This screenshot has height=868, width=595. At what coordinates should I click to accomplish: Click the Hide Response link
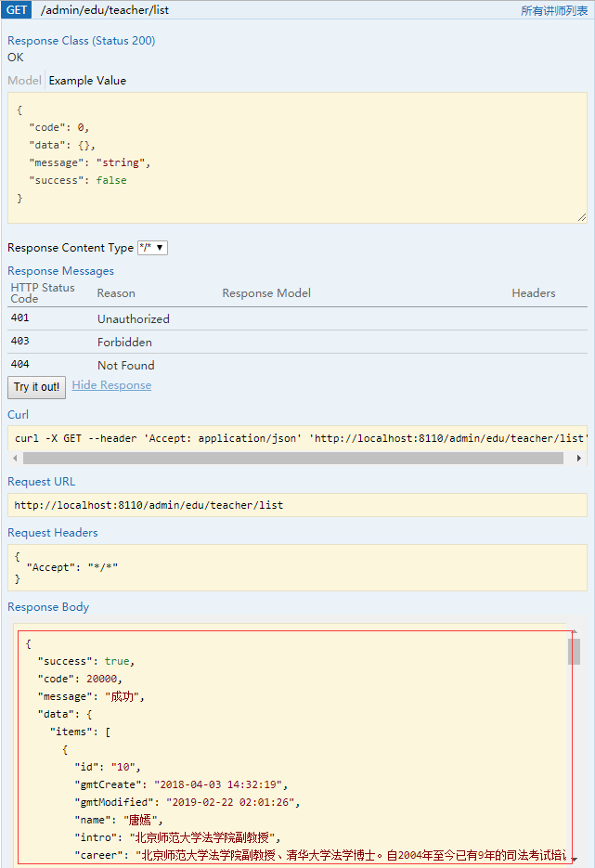[111, 385]
